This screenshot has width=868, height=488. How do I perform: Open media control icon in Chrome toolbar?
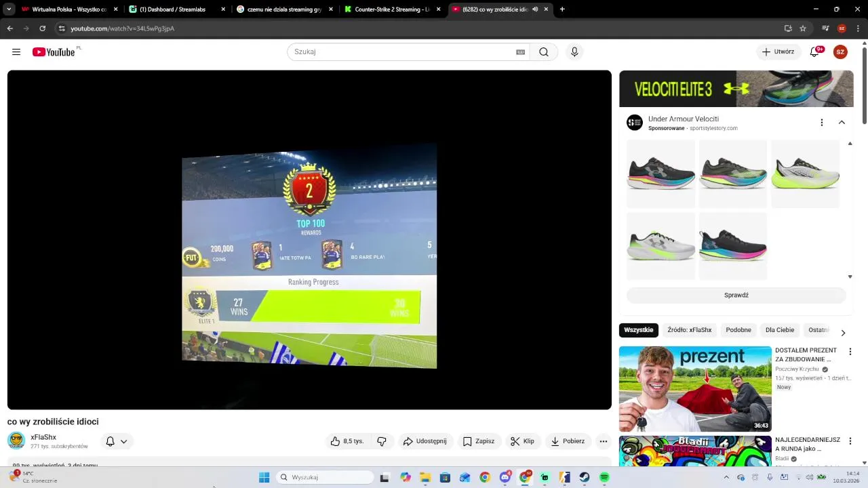click(x=825, y=28)
